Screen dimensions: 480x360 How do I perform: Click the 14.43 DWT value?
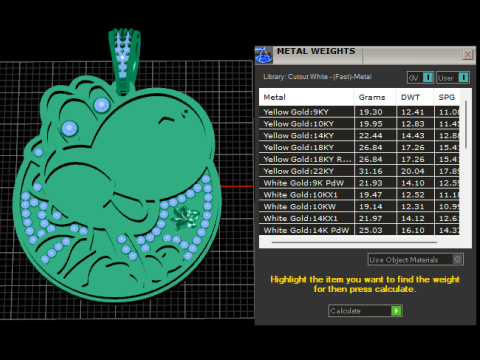(x=413, y=136)
